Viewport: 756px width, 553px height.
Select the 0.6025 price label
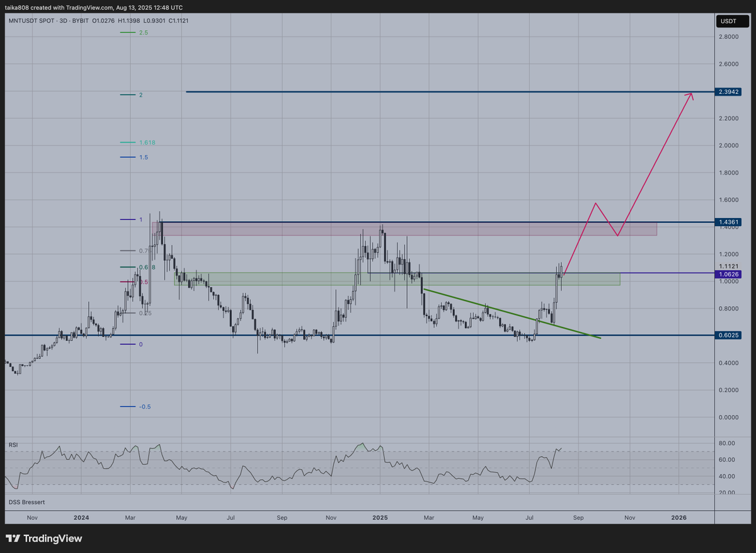point(729,335)
